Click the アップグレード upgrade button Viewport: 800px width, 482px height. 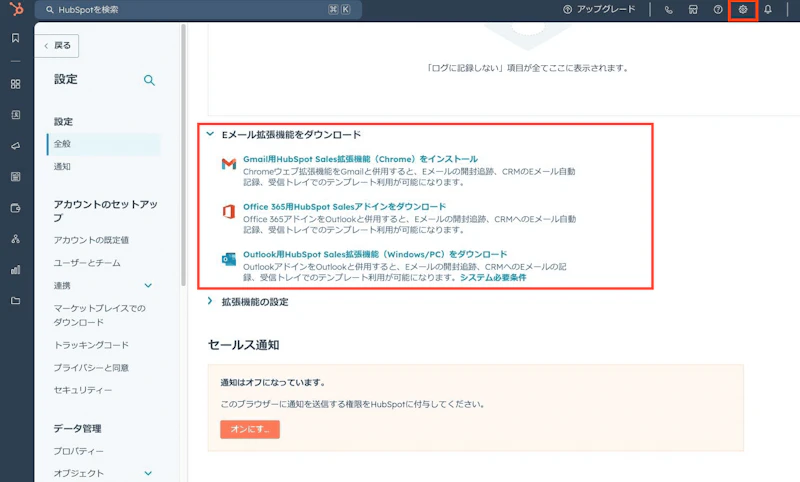599,10
